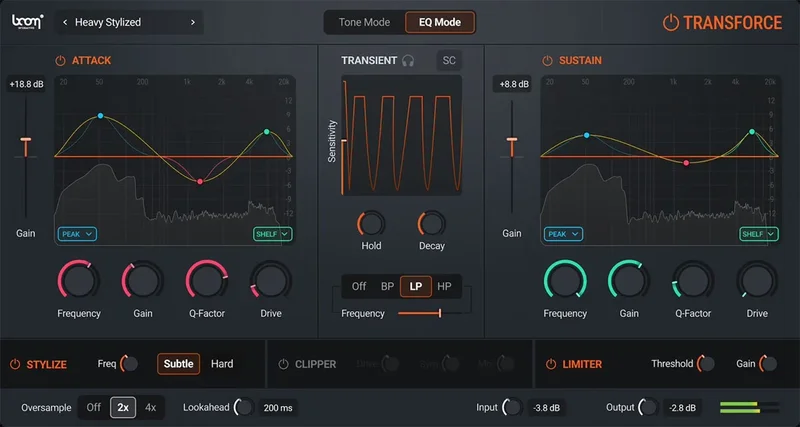This screenshot has height=427, width=800.
Task: Select the Subtle stylize mode
Action: point(179,364)
